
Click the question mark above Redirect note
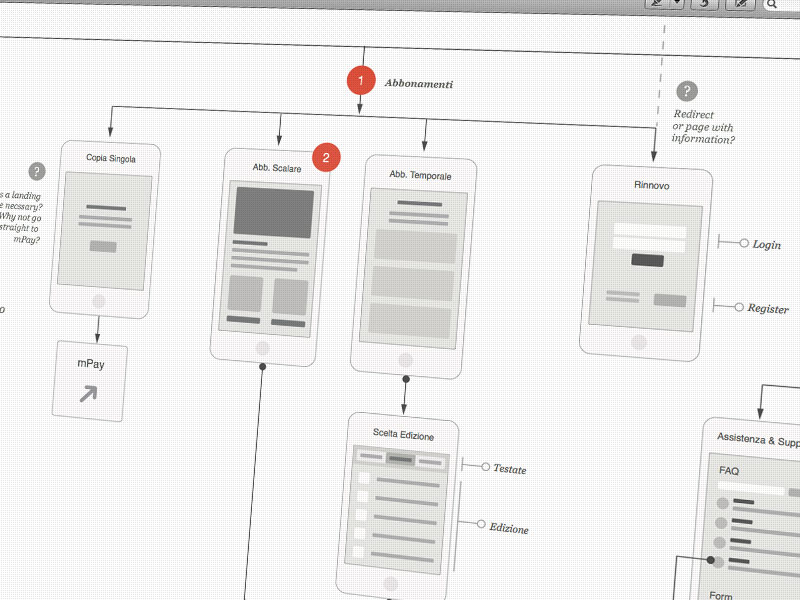tap(687, 91)
